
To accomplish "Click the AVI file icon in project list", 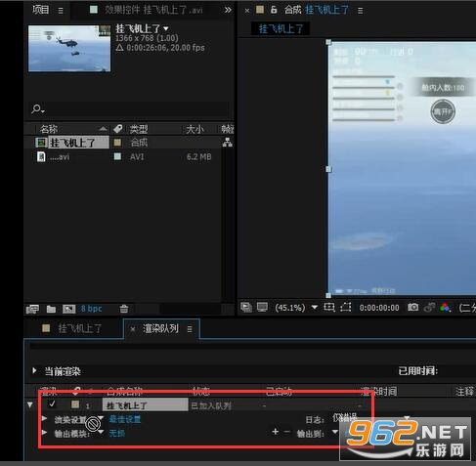I will (41, 156).
